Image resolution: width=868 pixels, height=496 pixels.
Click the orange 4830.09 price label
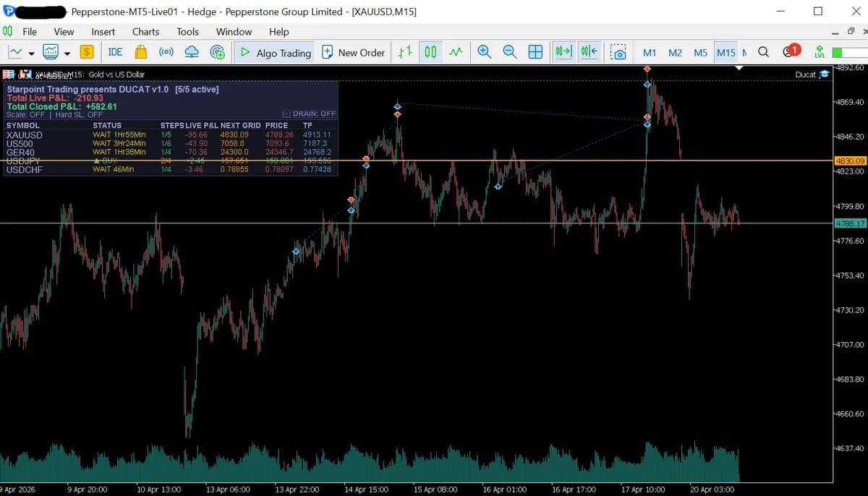pyautogui.click(x=850, y=161)
